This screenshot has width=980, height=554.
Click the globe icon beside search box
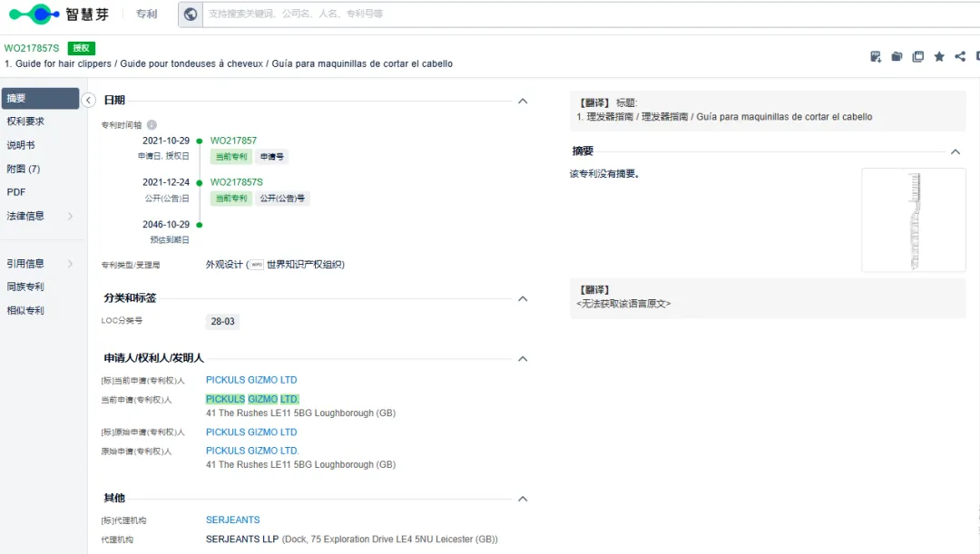click(191, 14)
